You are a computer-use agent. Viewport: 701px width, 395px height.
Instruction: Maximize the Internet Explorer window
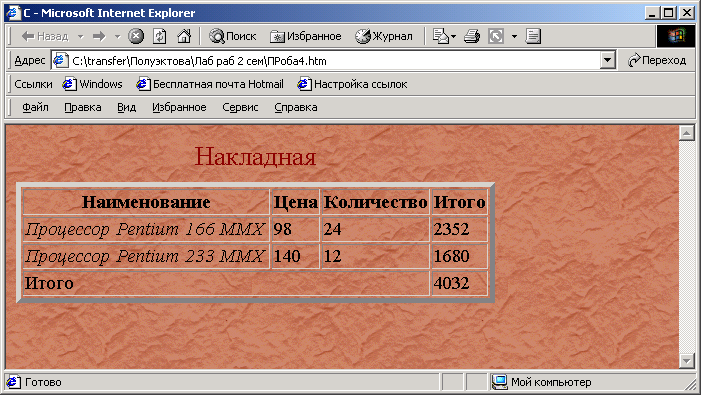click(x=668, y=13)
